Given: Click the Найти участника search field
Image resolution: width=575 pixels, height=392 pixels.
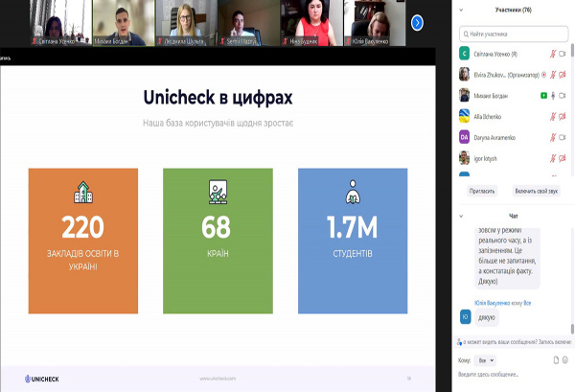Looking at the screenshot, I should pyautogui.click(x=514, y=35).
